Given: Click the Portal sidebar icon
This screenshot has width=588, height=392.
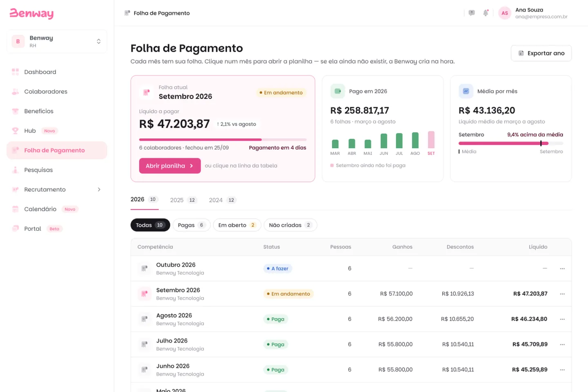Looking at the screenshot, I should [x=16, y=228].
